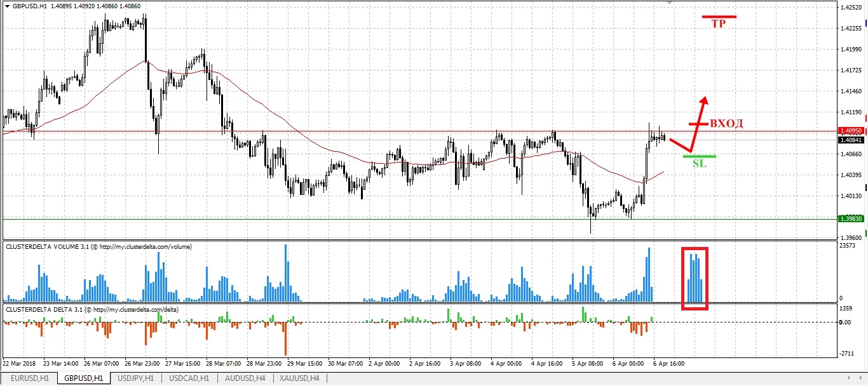The height and width of the screenshot is (386, 868).
Task: Click the red ВХОД entry label
Action: coord(726,123)
